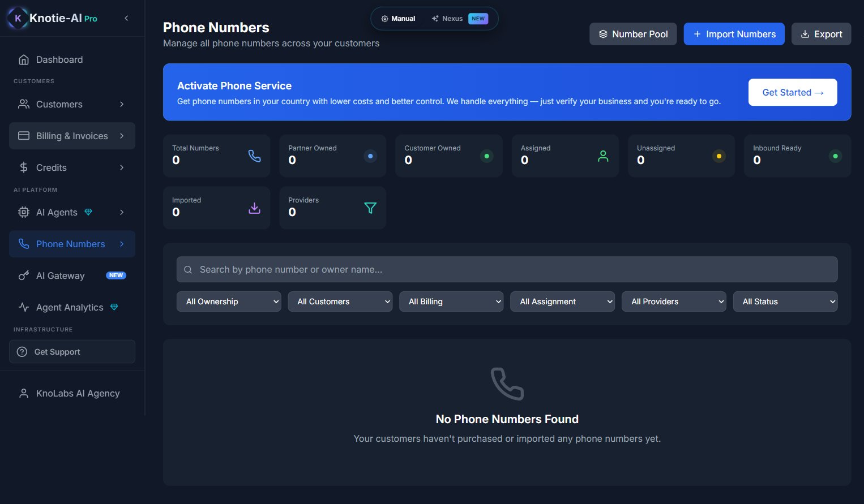This screenshot has height=504, width=864.
Task: Click the Billing & Invoices card icon
Action: [24, 136]
